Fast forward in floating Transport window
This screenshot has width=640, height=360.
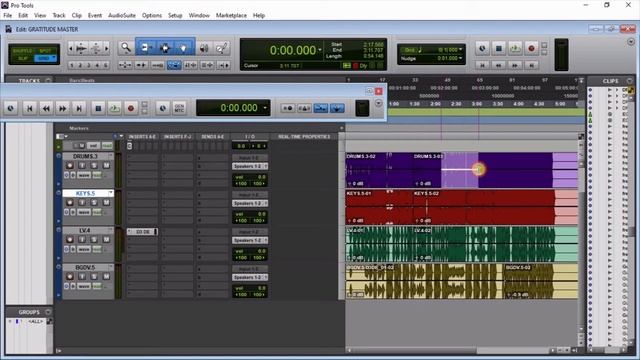point(62,108)
